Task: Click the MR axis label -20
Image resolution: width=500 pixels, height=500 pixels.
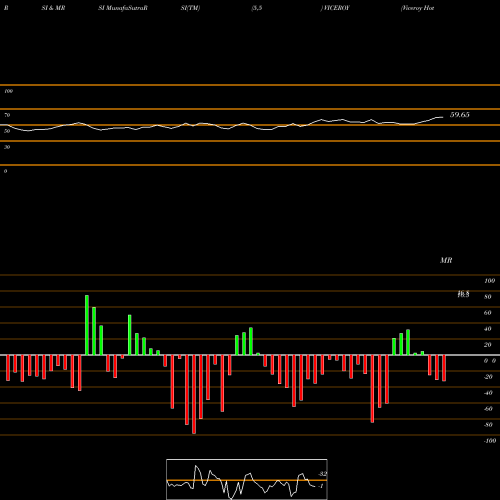Action: tap(488, 377)
